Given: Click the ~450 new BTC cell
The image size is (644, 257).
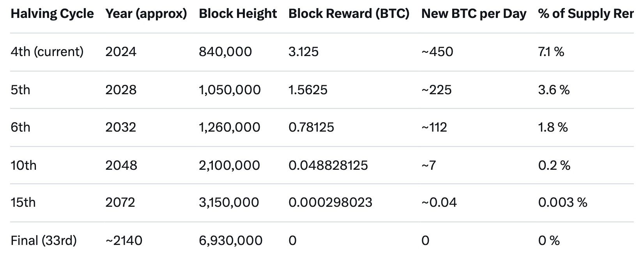Looking at the screenshot, I should click(x=437, y=52).
